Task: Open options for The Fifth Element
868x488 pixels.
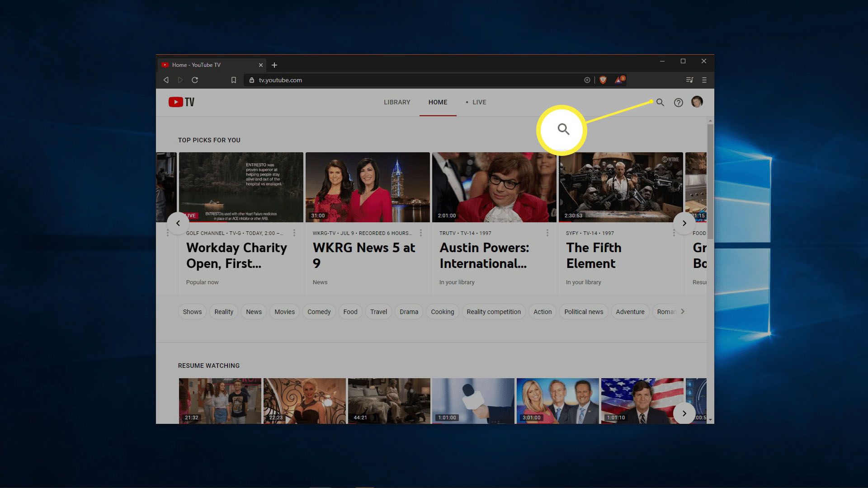Action: 674,233
